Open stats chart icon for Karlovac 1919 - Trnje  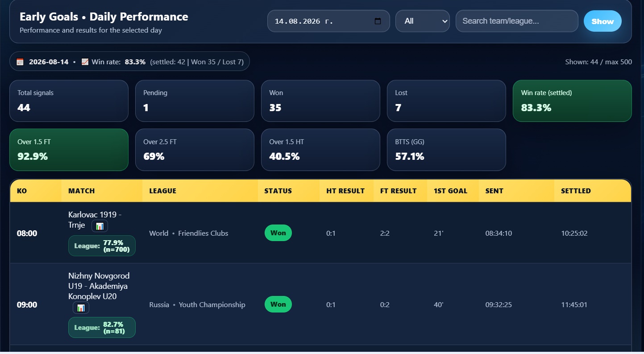[x=100, y=226]
